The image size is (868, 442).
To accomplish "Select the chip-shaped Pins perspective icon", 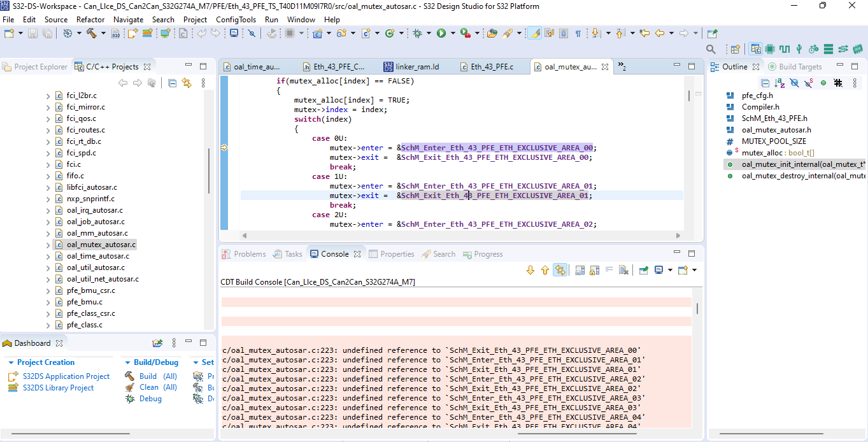I will (770, 49).
